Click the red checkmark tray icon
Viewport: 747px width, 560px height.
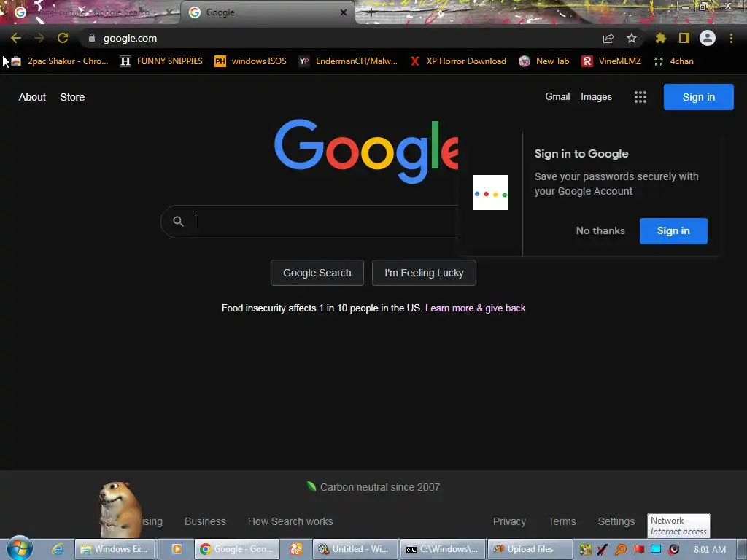(603, 550)
